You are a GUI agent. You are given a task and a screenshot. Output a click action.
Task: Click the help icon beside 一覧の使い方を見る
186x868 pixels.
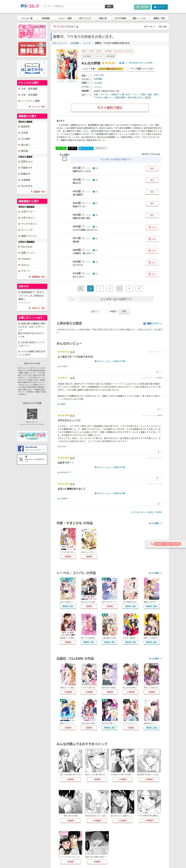click(159, 154)
